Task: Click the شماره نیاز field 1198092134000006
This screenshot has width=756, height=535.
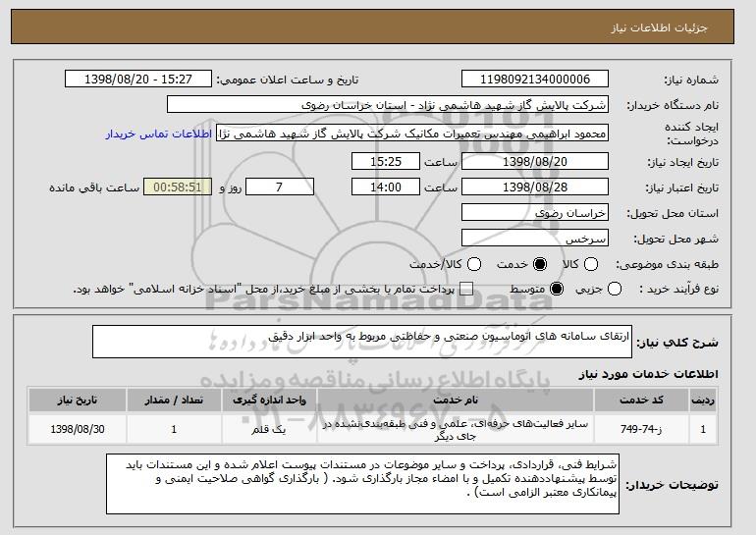Action: (x=535, y=80)
